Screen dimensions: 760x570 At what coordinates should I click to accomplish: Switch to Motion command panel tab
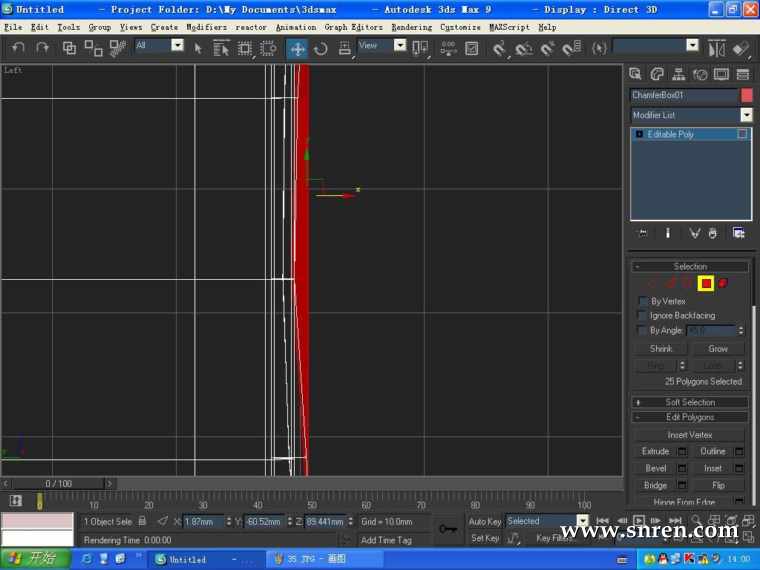pyautogui.click(x=700, y=74)
